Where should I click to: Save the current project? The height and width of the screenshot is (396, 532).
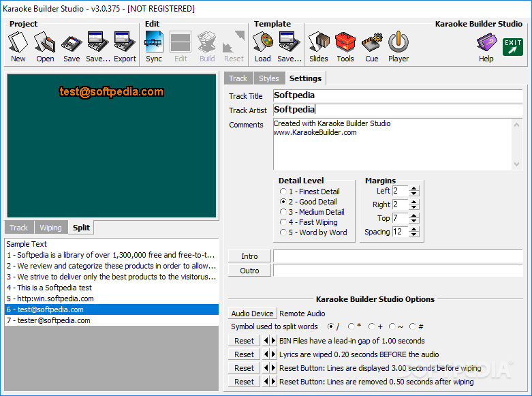[x=72, y=46]
